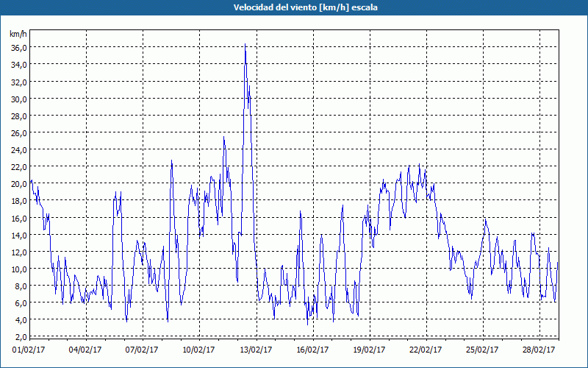This screenshot has width=588, height=368.
Task: Click the 24,0 y-axis value
Action: pyautogui.click(x=19, y=150)
